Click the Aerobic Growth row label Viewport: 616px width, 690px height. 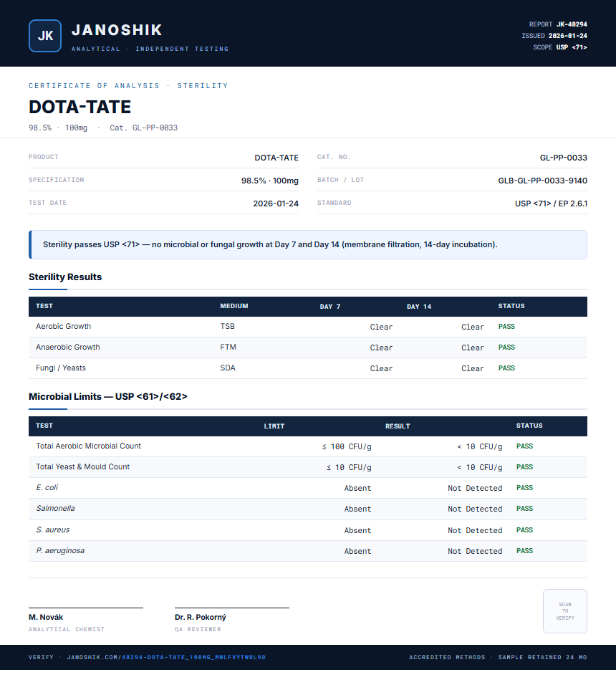point(63,327)
